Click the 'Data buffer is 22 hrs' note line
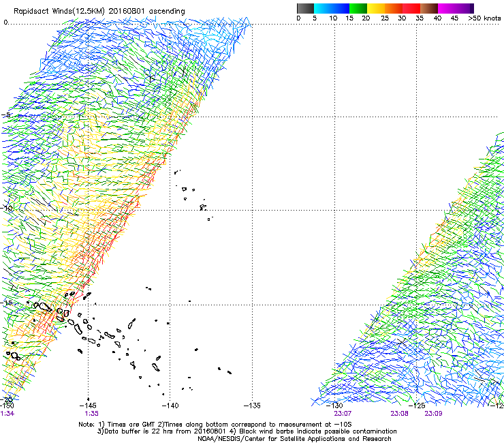Image resolution: width=504 pixels, height=443 pixels. pos(247,431)
